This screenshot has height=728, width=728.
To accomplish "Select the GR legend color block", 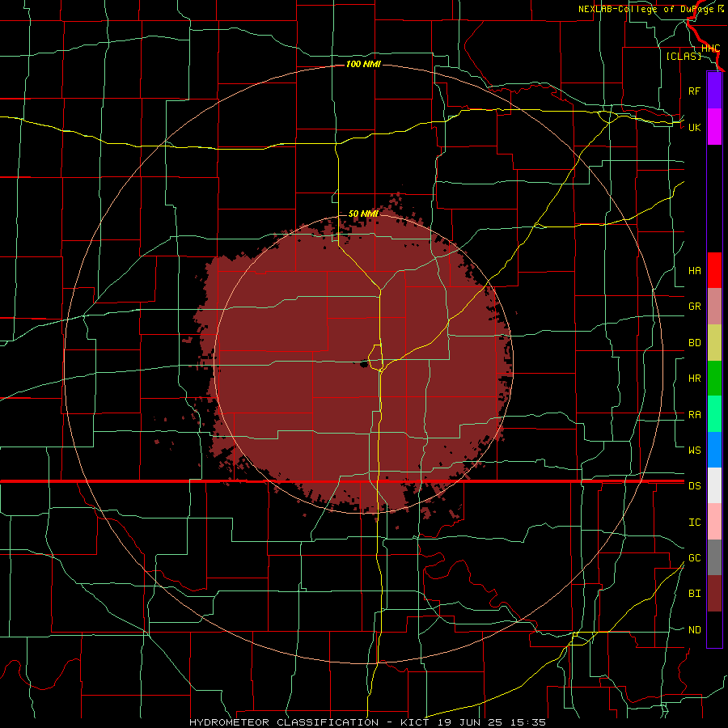I will (714, 307).
